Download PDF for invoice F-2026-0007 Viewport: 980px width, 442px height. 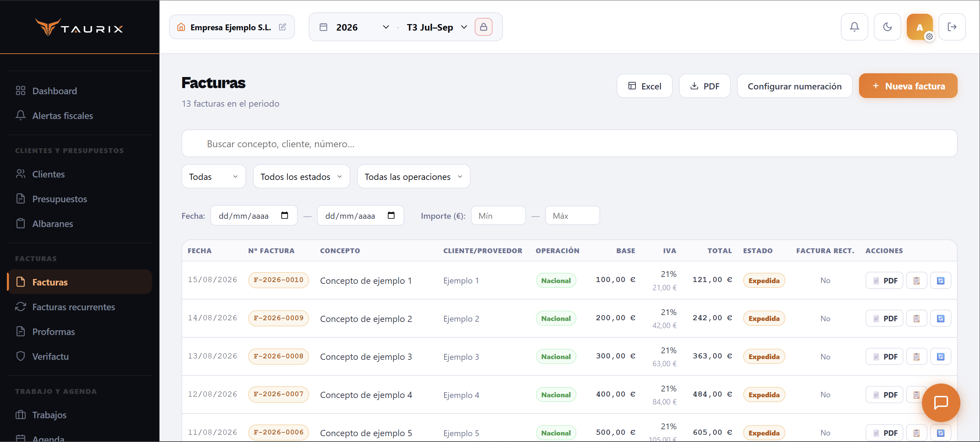884,395
